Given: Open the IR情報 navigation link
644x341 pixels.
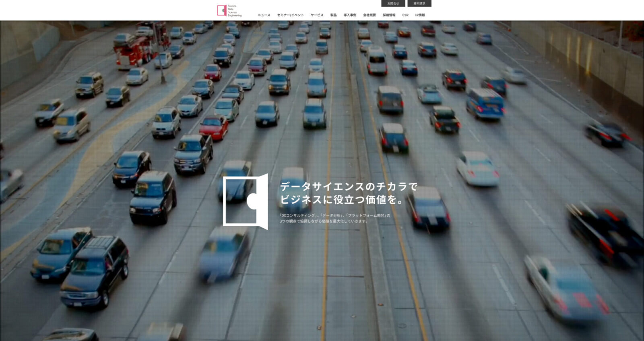Looking at the screenshot, I should point(420,15).
